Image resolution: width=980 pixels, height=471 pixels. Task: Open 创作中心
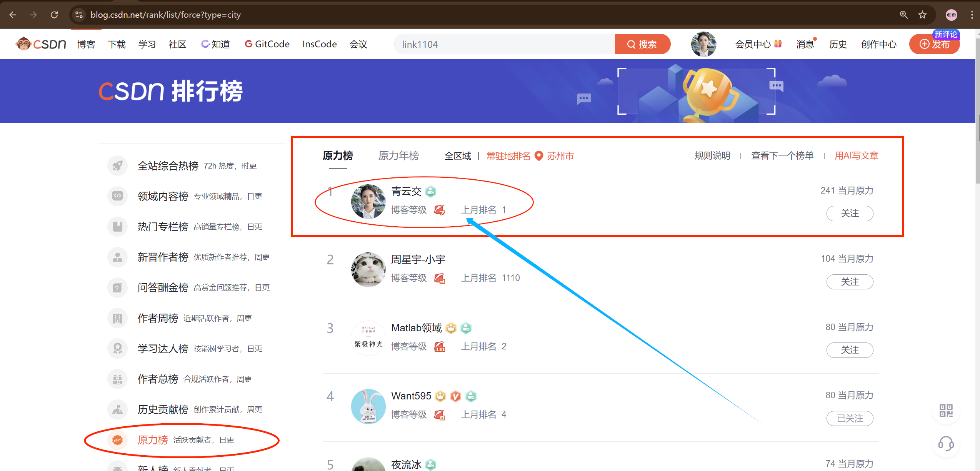point(878,44)
